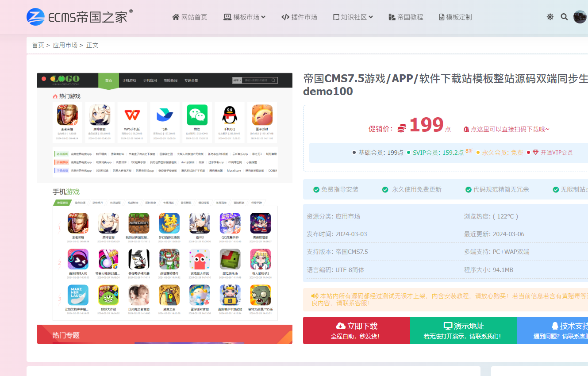Open the 帝国教程 navigation item

[x=406, y=17]
